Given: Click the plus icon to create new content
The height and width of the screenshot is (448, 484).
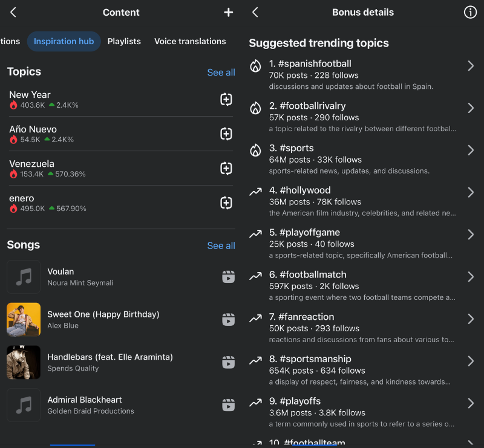Looking at the screenshot, I should click(228, 12).
